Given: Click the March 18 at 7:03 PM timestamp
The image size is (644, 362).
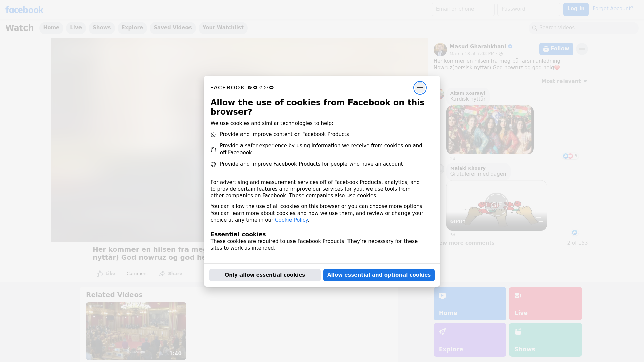Looking at the screenshot, I should (x=472, y=54).
